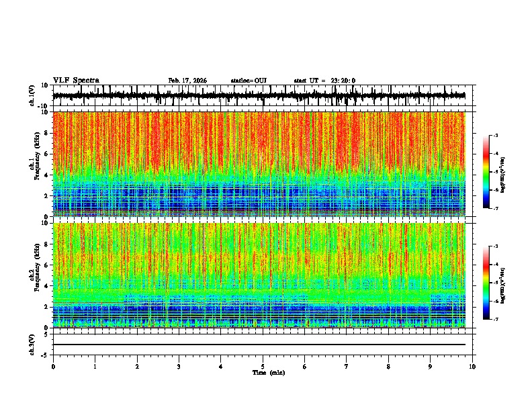Click the "2" kHz tick of ch.2 spectrogram
Viewport: 532px width, 411px height.
pos(46,307)
